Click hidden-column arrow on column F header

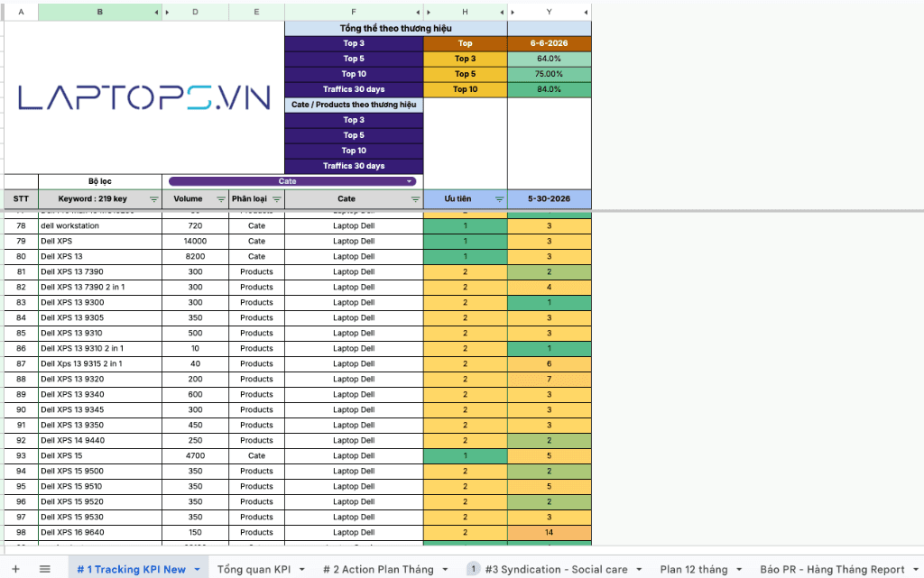click(x=418, y=12)
